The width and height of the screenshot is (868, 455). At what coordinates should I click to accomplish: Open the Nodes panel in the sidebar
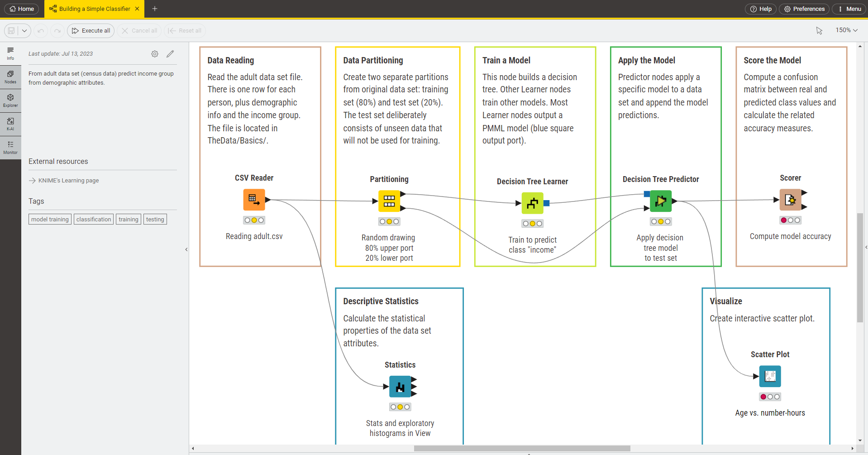coord(10,76)
